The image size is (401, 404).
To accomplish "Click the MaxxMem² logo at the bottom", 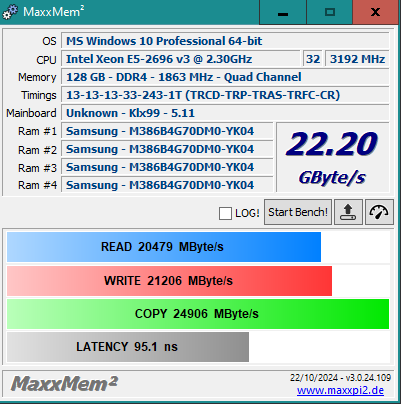I will pos(64,384).
